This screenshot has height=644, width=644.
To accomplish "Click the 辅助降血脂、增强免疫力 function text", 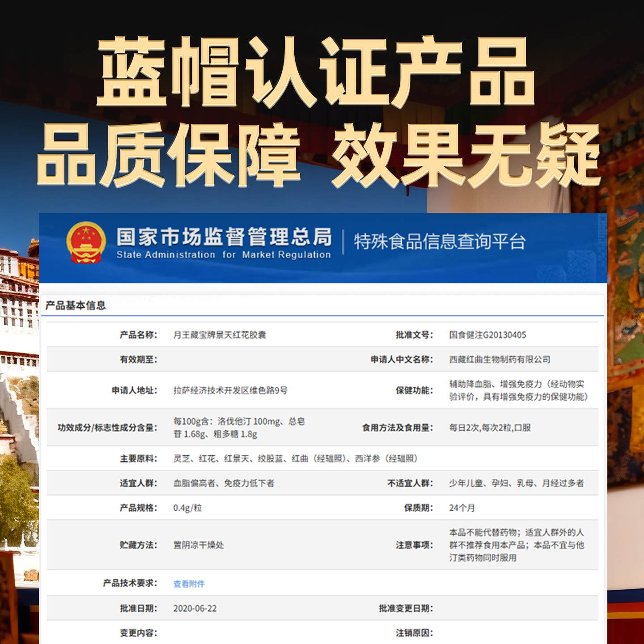I will coord(518,390).
